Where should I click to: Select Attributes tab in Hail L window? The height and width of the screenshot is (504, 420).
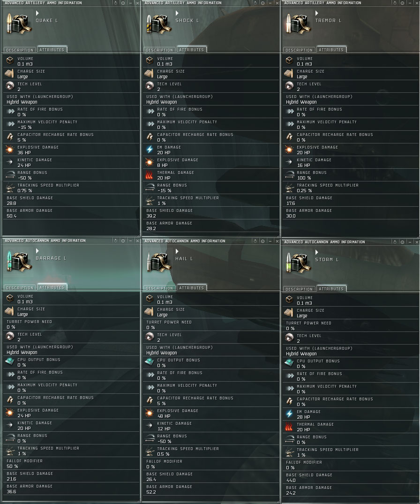point(192,288)
